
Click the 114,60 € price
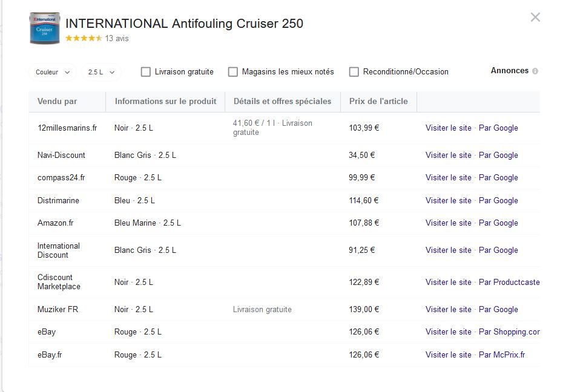click(x=364, y=200)
